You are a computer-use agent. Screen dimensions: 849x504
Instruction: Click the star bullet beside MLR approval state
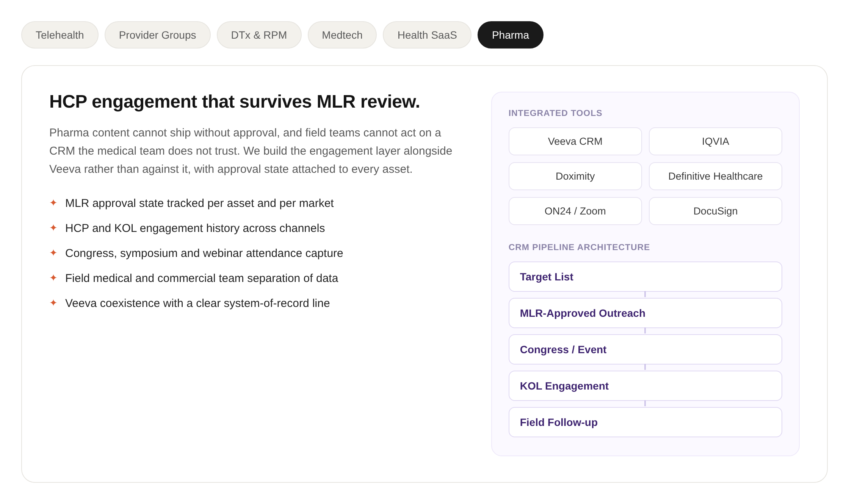pos(53,203)
